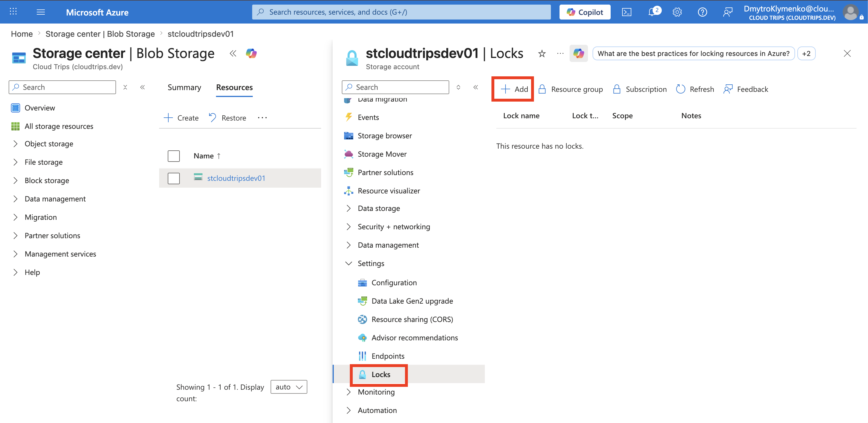Screen dimensions: 868x423
Task: Favorite the Locks page with star
Action: pyautogui.click(x=542, y=54)
